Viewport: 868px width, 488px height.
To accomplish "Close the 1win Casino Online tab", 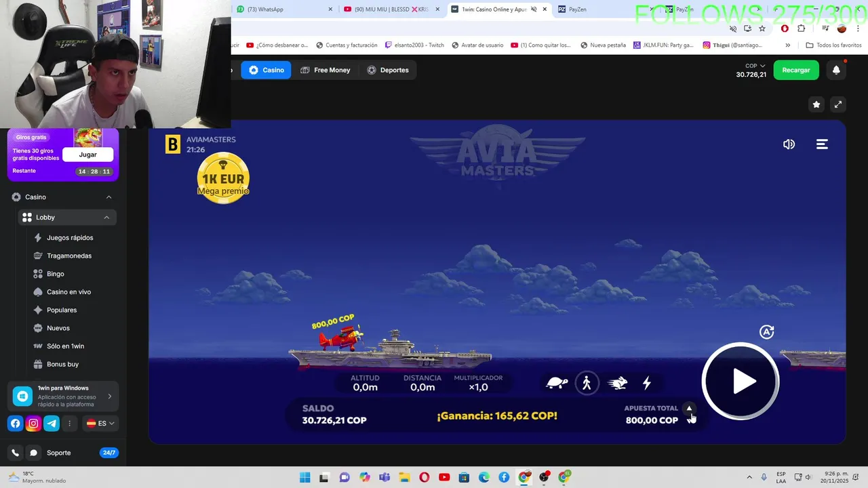I will pos(545,9).
